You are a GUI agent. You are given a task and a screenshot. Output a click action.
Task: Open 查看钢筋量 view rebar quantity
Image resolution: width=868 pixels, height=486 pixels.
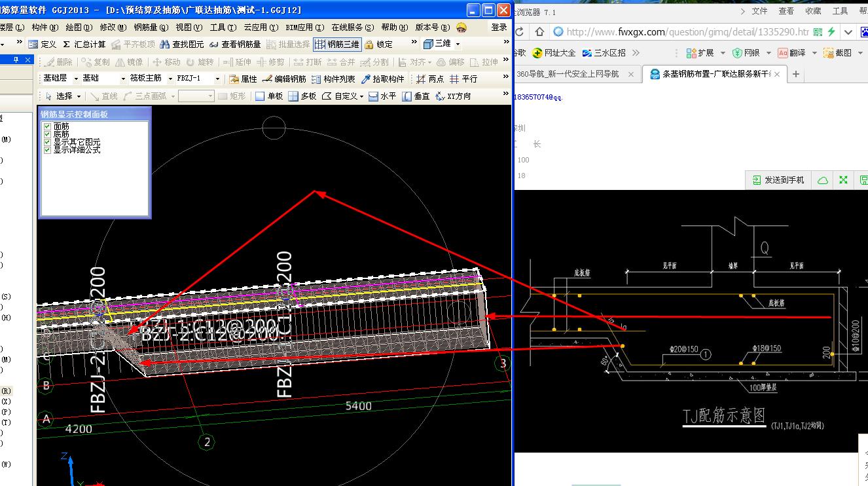[x=235, y=44]
